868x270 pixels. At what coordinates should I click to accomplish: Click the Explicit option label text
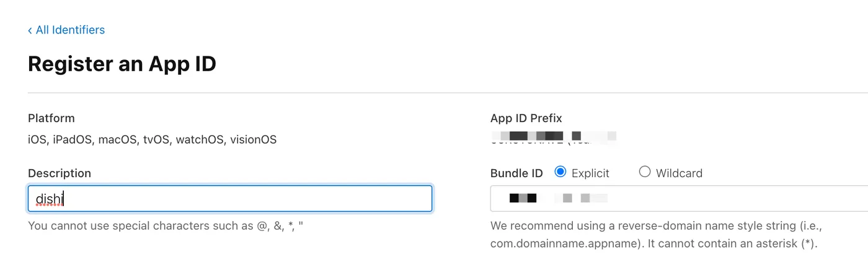pos(590,173)
